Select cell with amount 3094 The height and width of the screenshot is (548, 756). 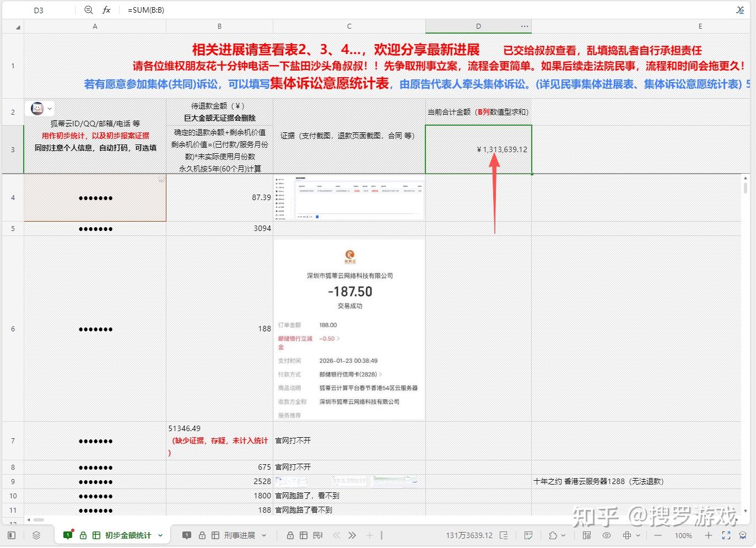219,229
